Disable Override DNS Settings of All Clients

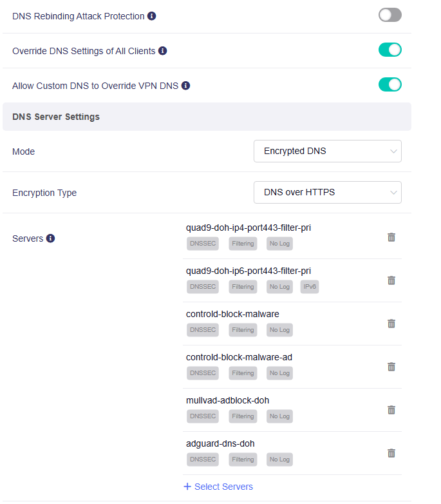pos(390,50)
